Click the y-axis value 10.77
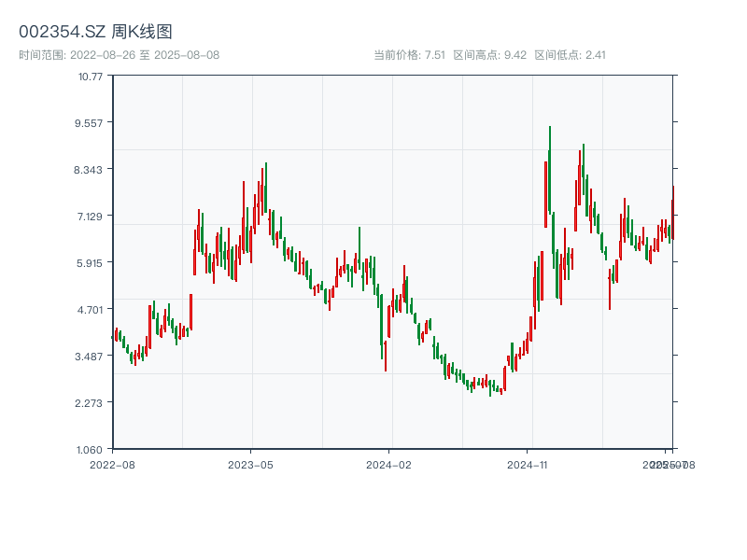Viewport: 747px width, 560px height. pyautogui.click(x=90, y=77)
